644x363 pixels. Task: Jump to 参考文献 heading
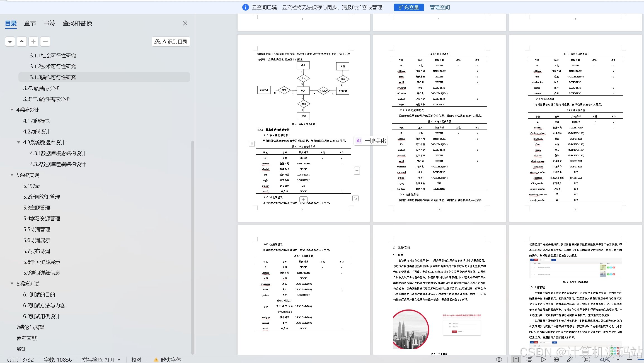(26, 338)
